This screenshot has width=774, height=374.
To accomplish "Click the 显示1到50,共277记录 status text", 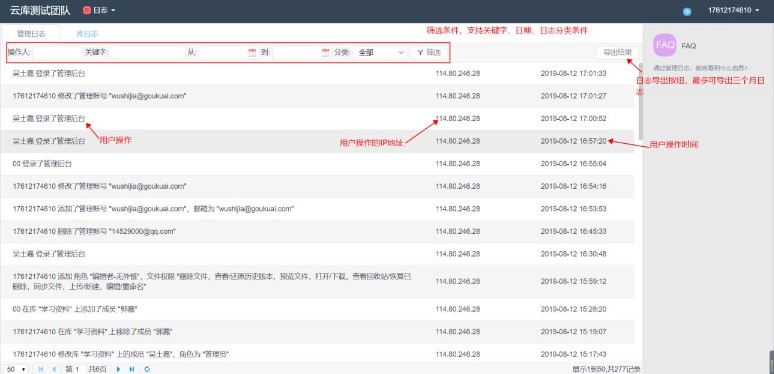I will [x=606, y=369].
